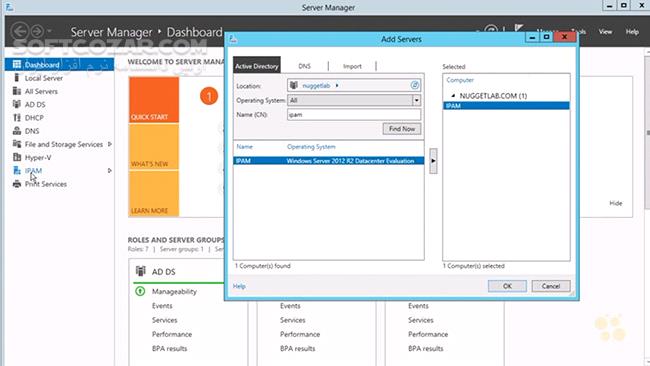This screenshot has height=366, width=650.
Task: Switch to the DNS tab in Add Servers
Action: click(304, 66)
